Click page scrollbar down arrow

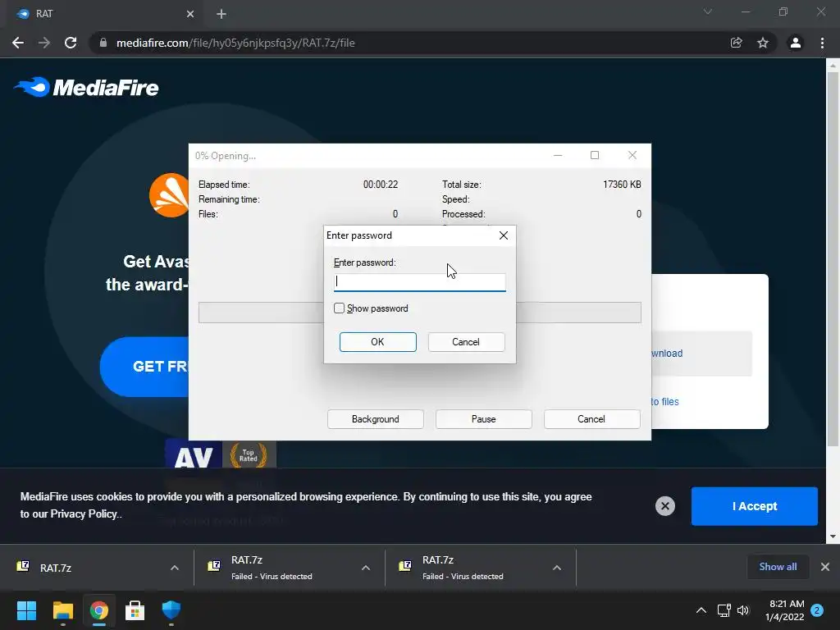833,536
